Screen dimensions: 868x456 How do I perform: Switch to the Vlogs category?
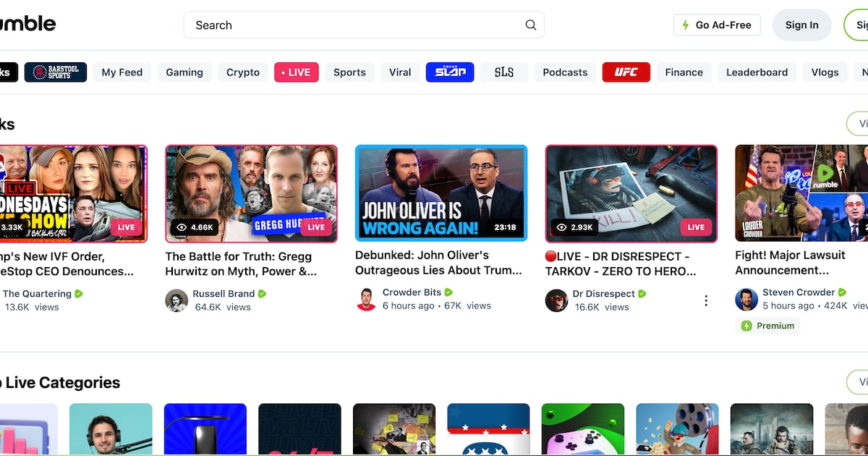pos(825,72)
